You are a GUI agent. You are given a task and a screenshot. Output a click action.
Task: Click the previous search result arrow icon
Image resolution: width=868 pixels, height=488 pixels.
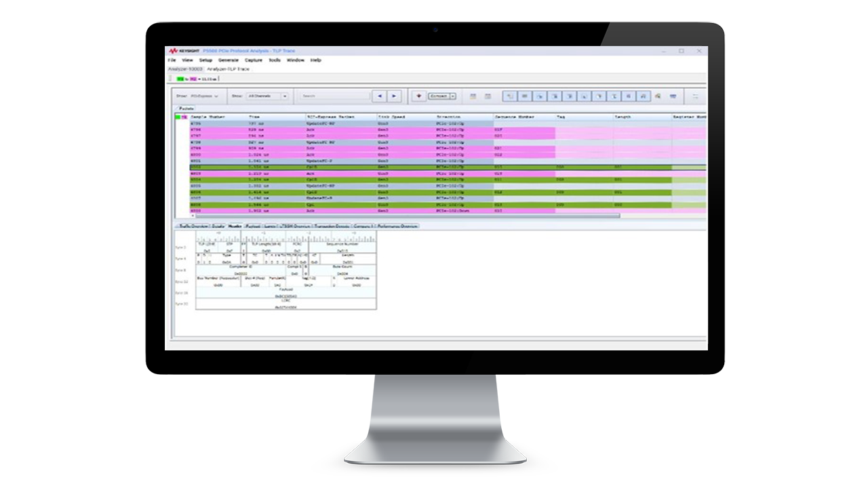379,96
